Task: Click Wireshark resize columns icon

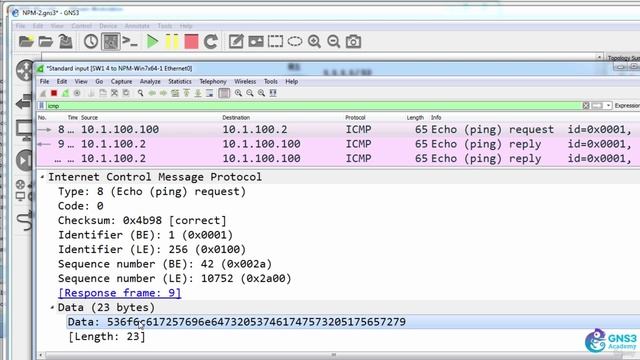Action: pos(273,93)
